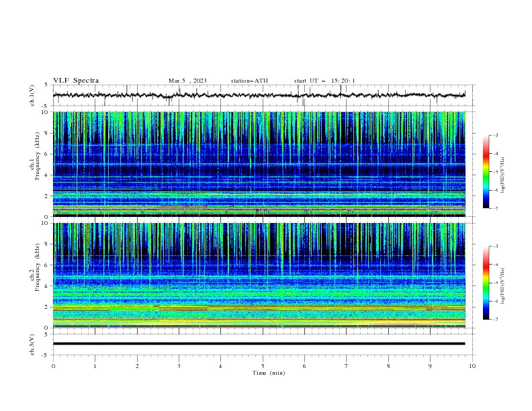The width and height of the screenshot is (532, 411).
Task: Click time axis tick label "3"
Action: pyautogui.click(x=179, y=366)
